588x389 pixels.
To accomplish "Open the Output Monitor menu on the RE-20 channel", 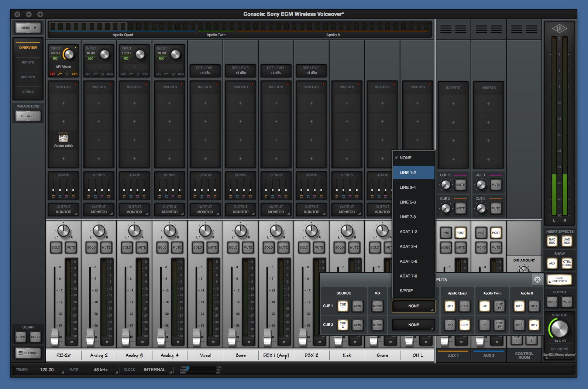I will 63,209.
